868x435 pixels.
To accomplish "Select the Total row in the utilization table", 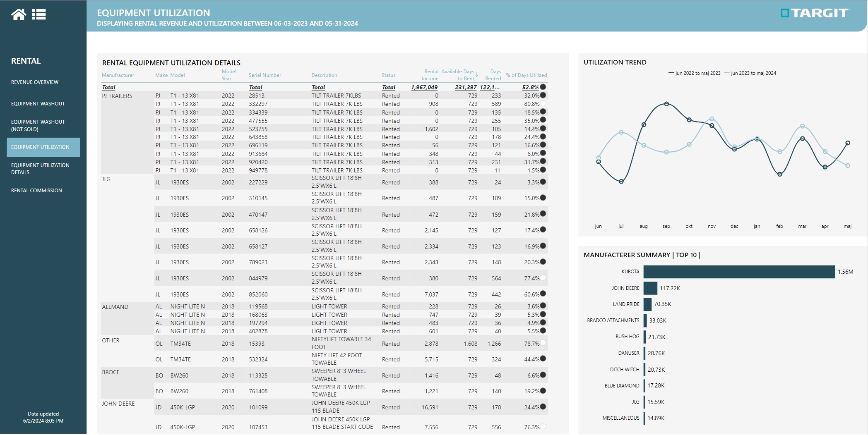I will point(109,87).
